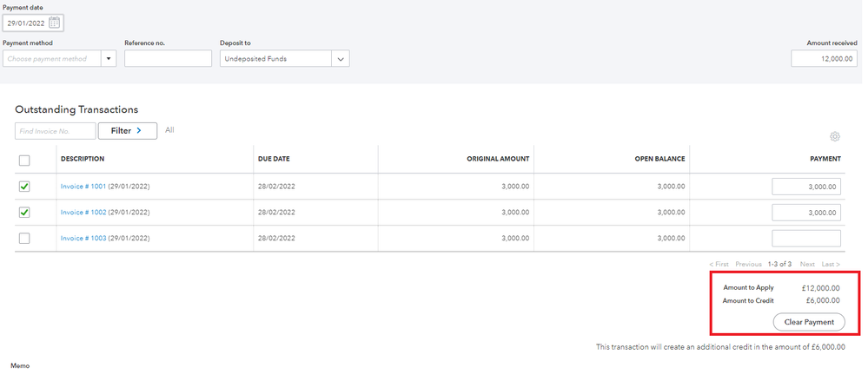Open the Invoice # 1003 link
The image size is (868, 374).
point(83,239)
